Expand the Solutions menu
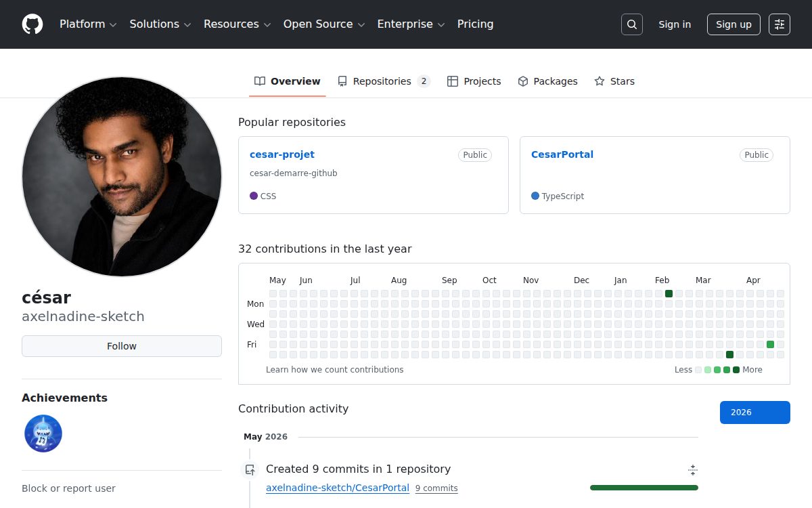The width and height of the screenshot is (812, 508). (160, 24)
